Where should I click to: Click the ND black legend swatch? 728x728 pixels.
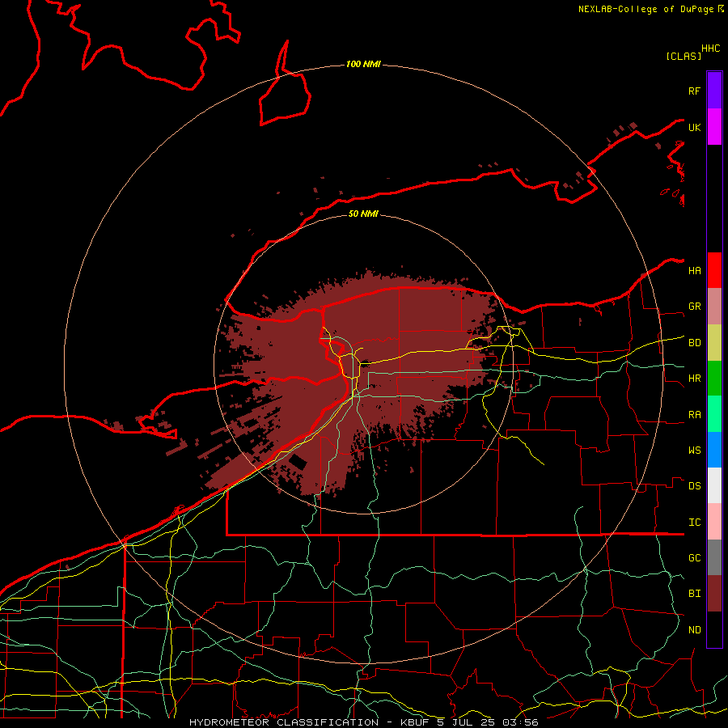click(714, 629)
